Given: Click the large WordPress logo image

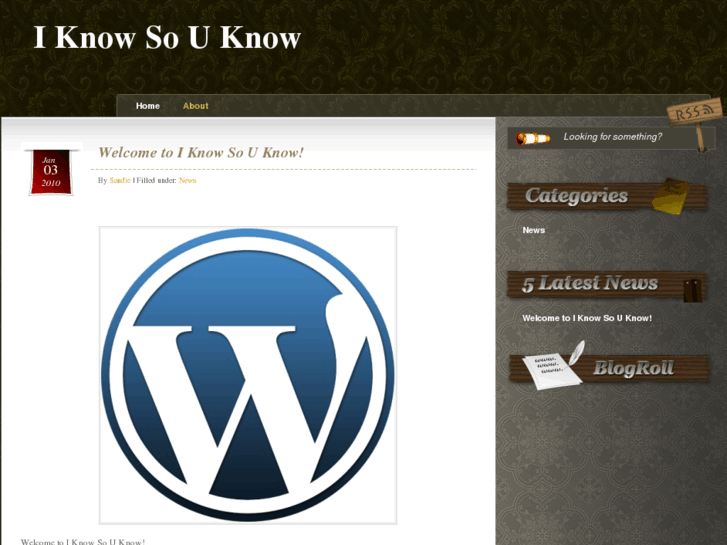Looking at the screenshot, I should point(248,375).
